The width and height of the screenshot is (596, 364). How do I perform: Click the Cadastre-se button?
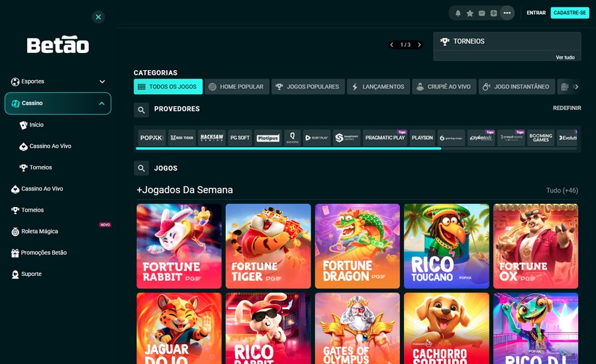pos(570,13)
